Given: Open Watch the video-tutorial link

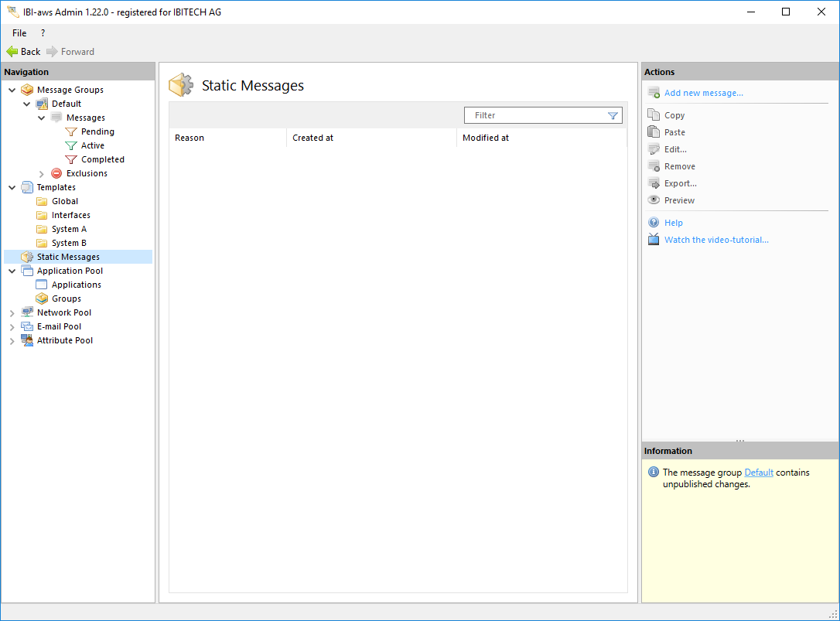Looking at the screenshot, I should coord(716,240).
